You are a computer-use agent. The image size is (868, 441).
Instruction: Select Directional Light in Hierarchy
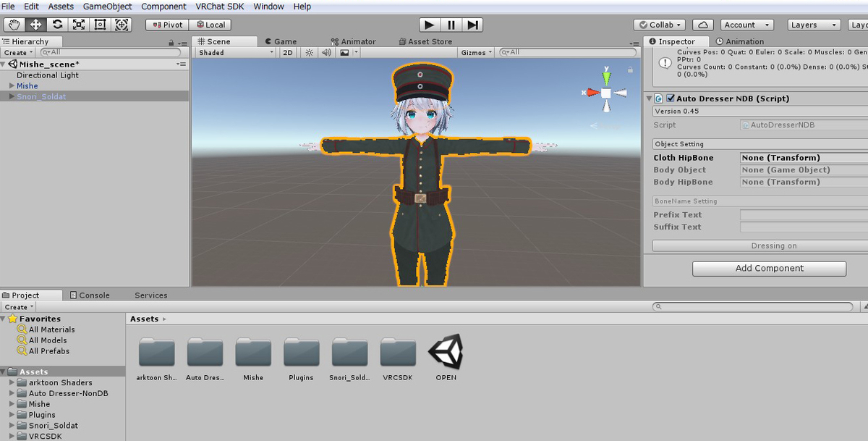tap(48, 75)
